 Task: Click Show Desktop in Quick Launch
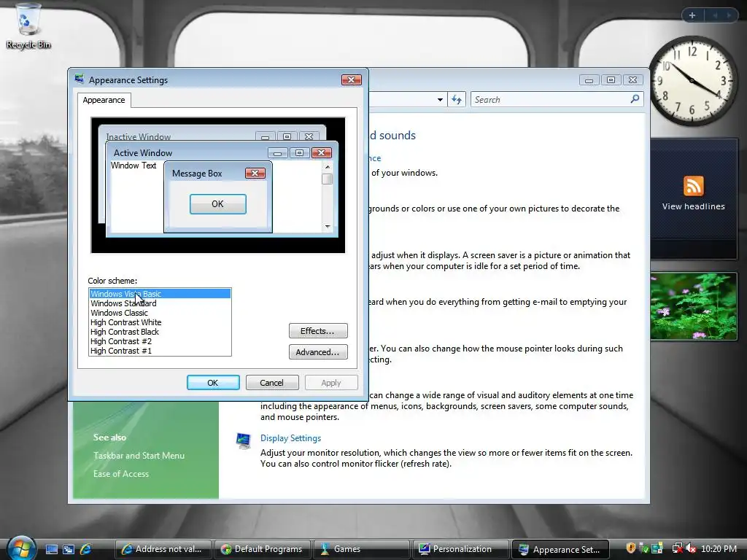coord(52,549)
